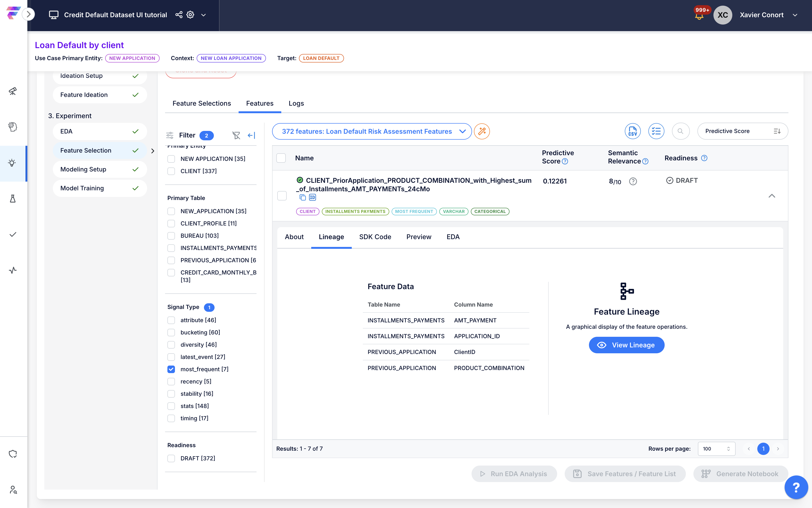Open notifications bell icon
The image size is (812, 508).
[x=699, y=16]
